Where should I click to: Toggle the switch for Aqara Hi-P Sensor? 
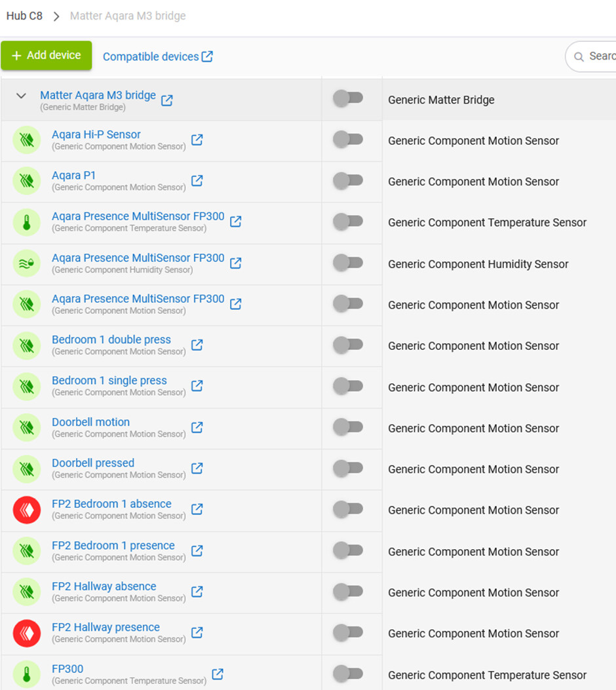point(348,139)
